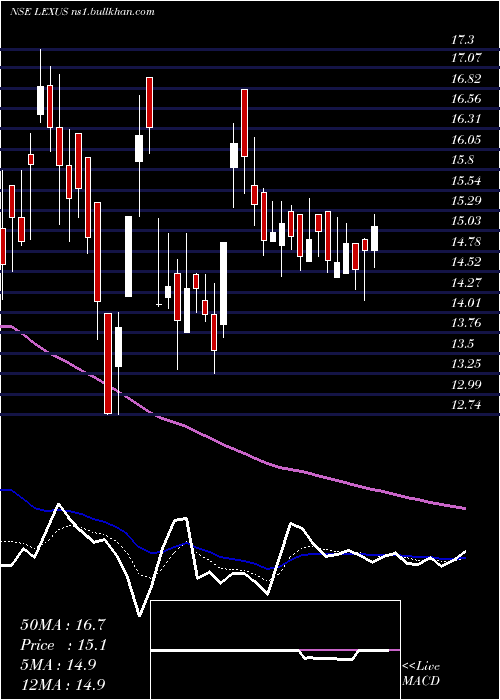This screenshot has width=500, height=700.
Task: Select the 13.25 price axis label
Action: point(467,364)
